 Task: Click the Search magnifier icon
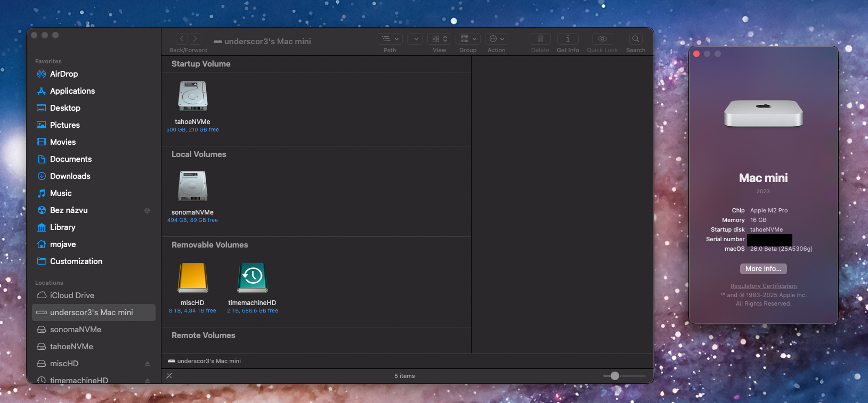(x=636, y=39)
